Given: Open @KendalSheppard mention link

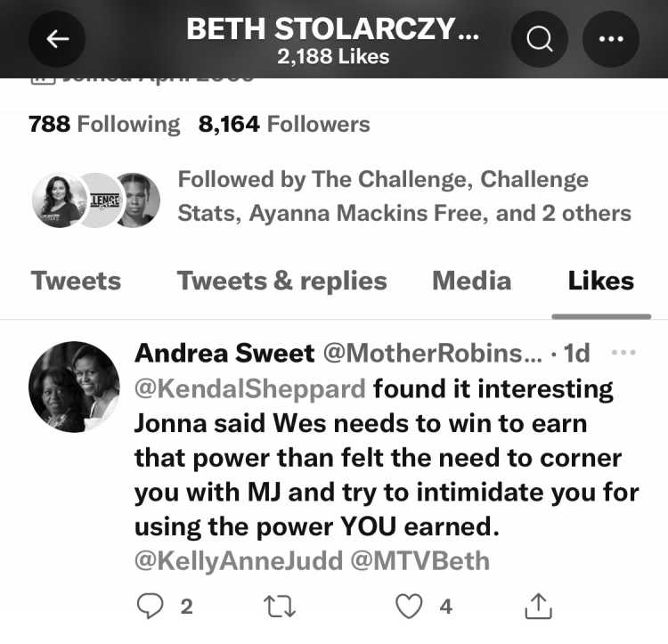Looking at the screenshot, I should [250, 389].
